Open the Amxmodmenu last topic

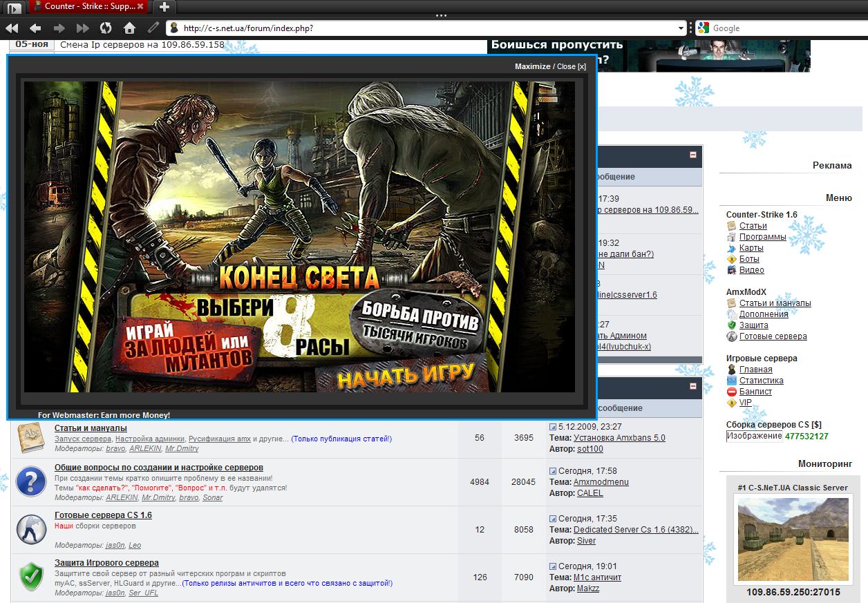[601, 482]
